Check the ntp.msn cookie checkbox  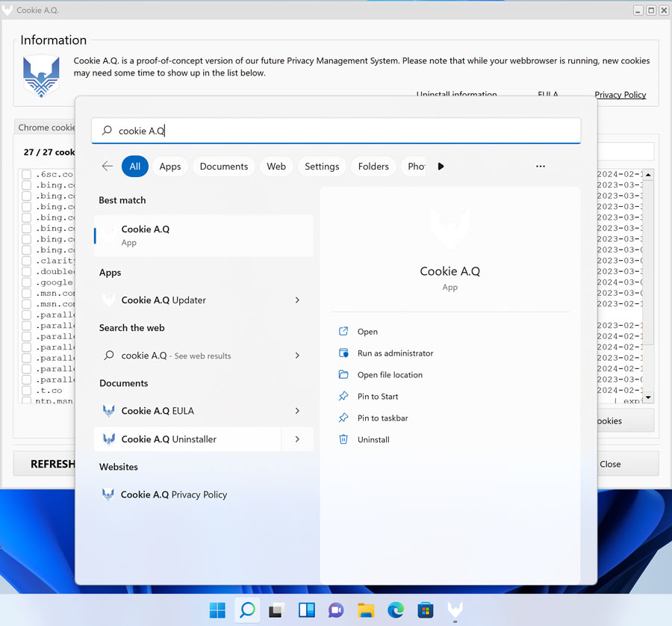pyautogui.click(x=27, y=400)
